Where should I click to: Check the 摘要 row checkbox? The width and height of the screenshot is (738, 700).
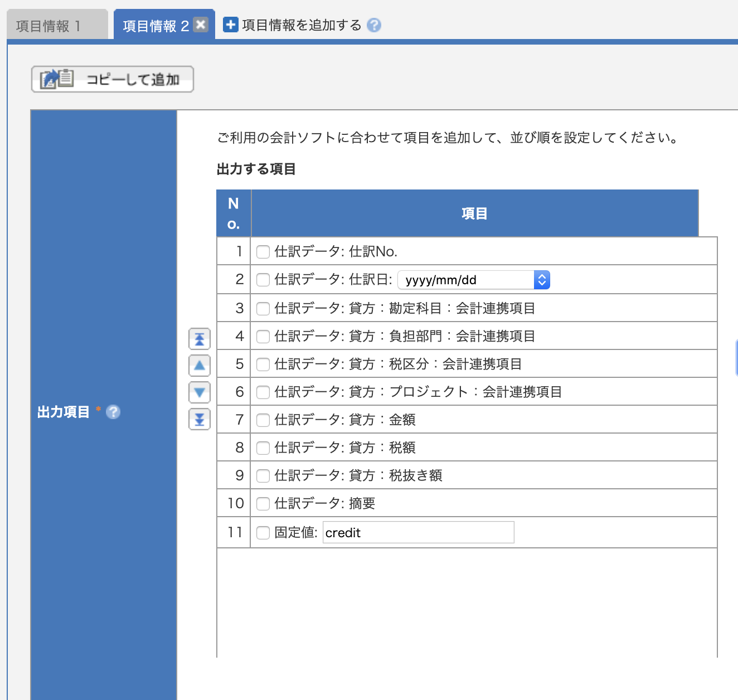coord(263,504)
